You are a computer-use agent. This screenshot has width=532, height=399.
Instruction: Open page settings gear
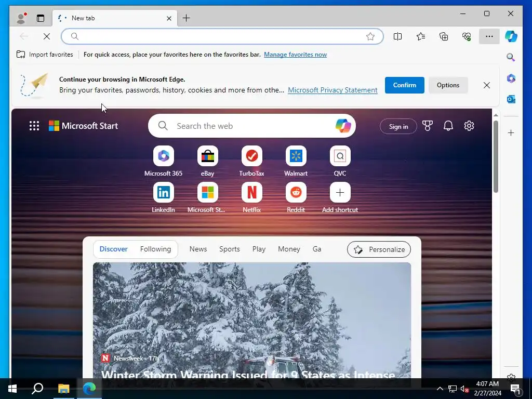point(469,126)
